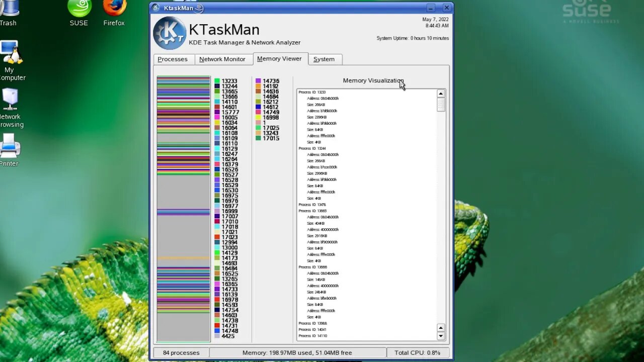644x362 pixels.
Task: Click the 'Total CPU: 0.8%' status entry
Action: [418, 353]
